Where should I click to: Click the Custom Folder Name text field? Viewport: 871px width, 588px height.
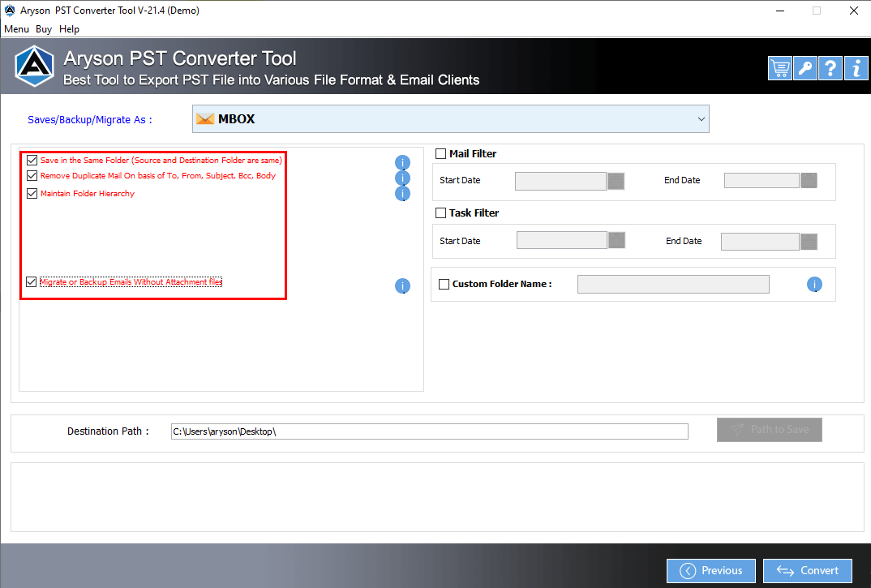pyautogui.click(x=673, y=284)
